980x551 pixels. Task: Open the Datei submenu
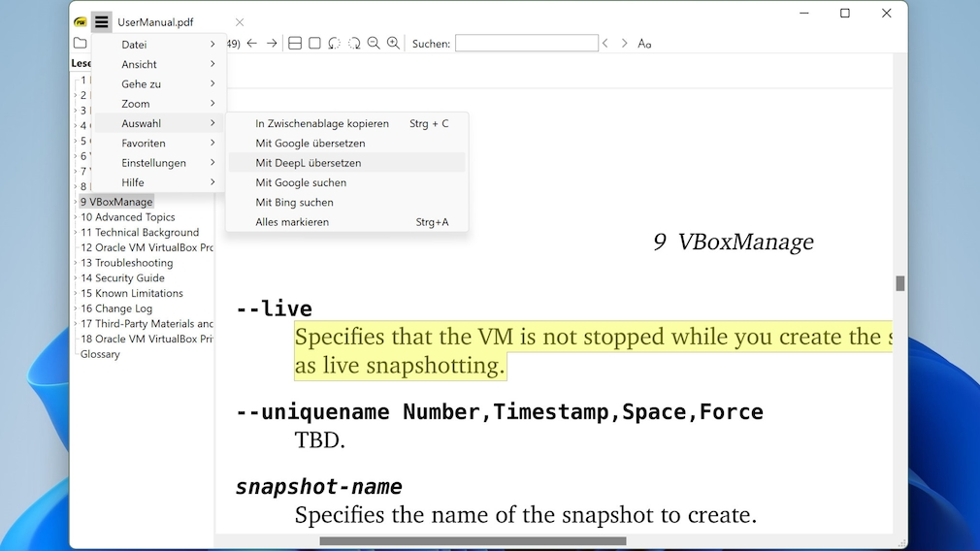(x=159, y=45)
